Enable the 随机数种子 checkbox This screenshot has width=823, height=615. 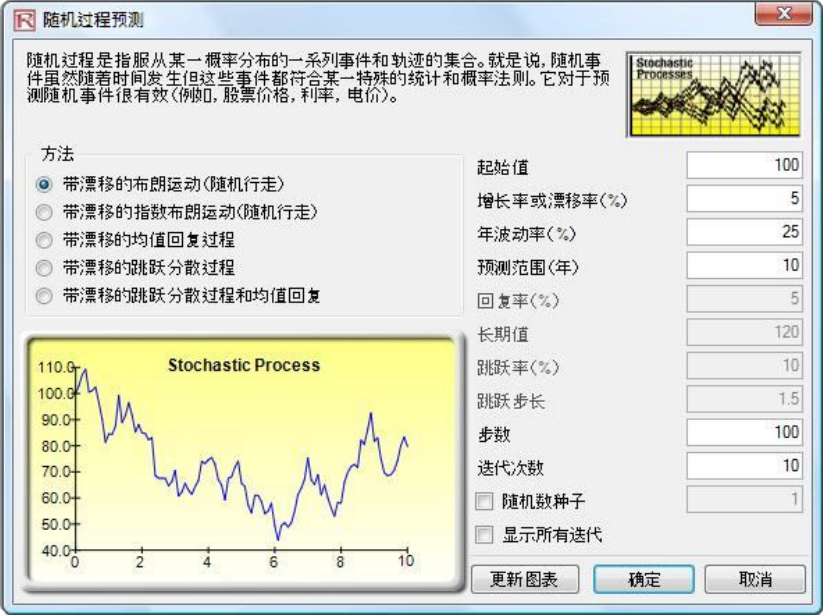click(x=484, y=501)
